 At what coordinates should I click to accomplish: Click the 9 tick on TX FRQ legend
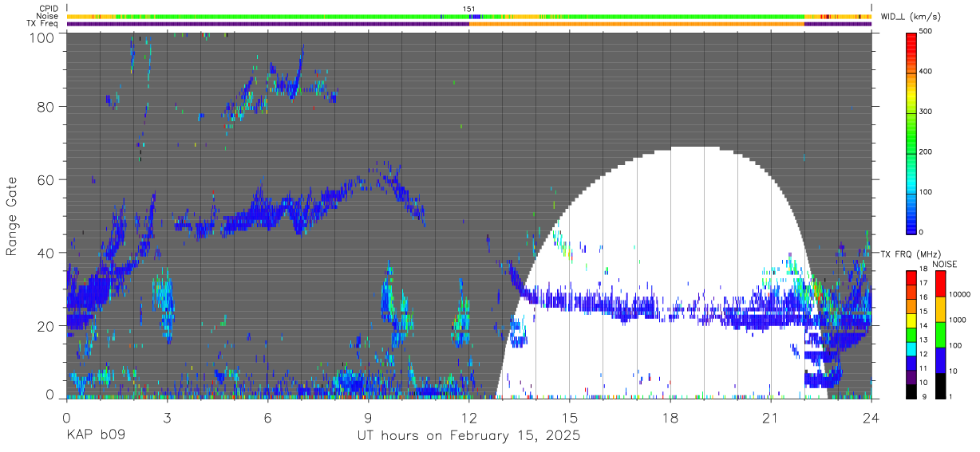click(923, 396)
